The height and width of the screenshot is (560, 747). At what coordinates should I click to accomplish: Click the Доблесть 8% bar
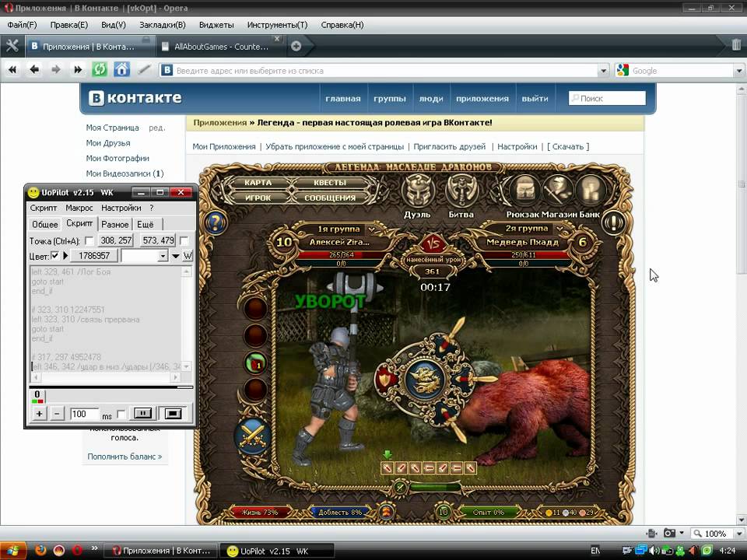pyautogui.click(x=340, y=513)
